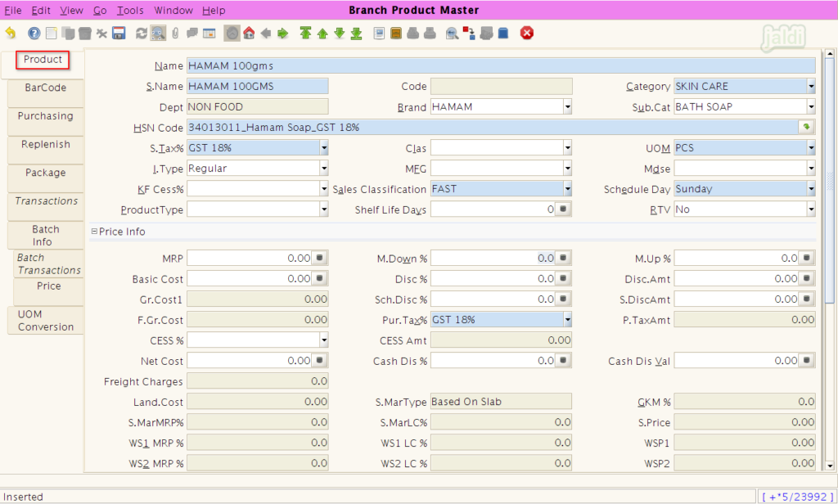The image size is (838, 504).
Task: Open the Window menu
Action: pos(173,10)
